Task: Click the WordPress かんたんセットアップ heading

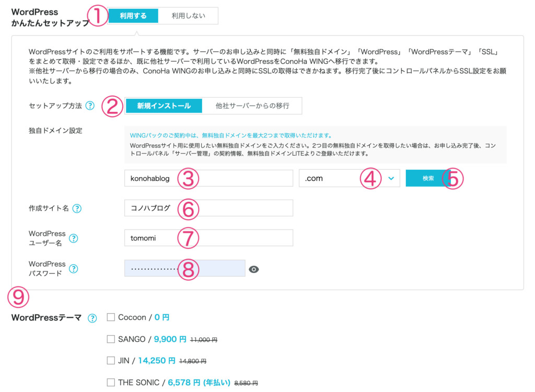Action: [50, 17]
